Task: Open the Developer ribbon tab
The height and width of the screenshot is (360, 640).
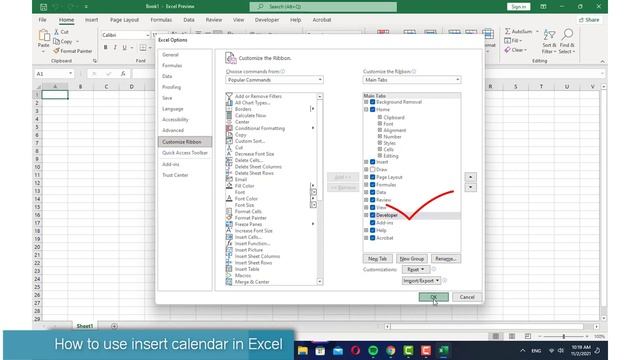Action: tap(267, 20)
